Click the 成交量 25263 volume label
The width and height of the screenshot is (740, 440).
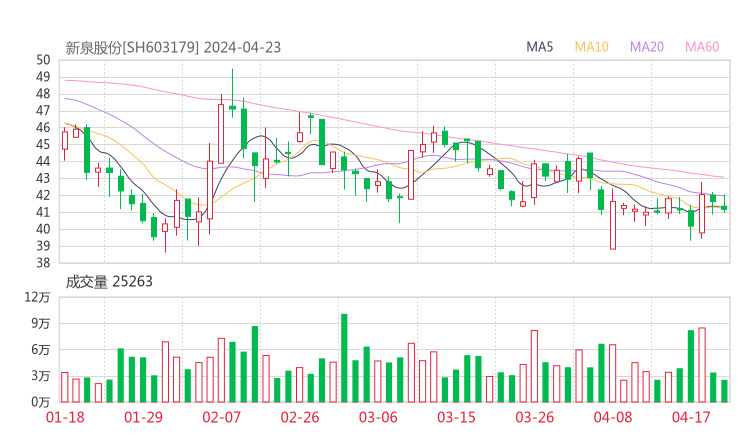pyautogui.click(x=109, y=282)
